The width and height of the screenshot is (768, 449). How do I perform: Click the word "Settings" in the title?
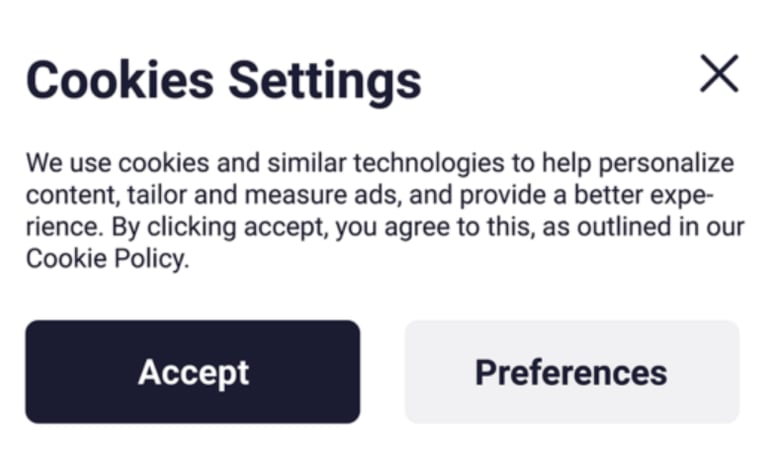point(325,80)
